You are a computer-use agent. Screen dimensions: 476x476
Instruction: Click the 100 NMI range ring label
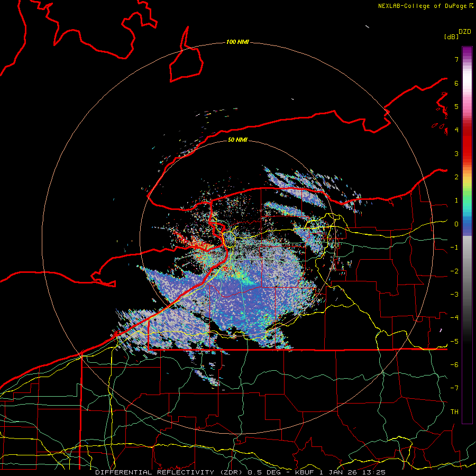tap(237, 42)
